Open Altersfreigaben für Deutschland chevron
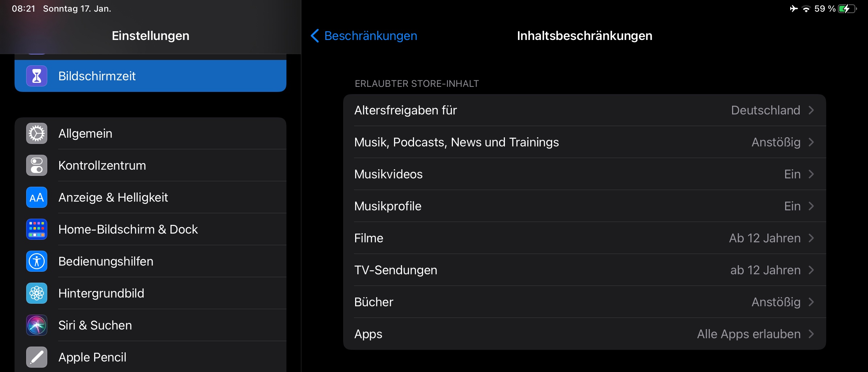This screenshot has height=372, width=868. click(811, 110)
